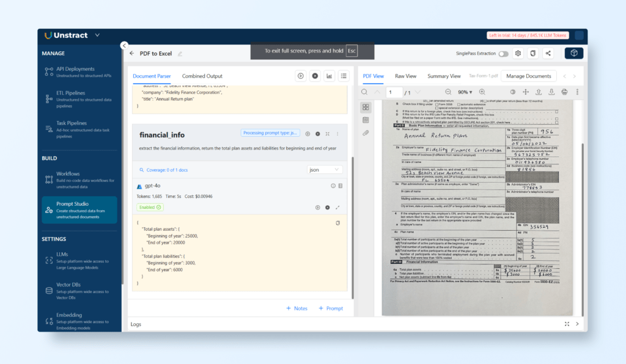Print the PDF using the printer icon
Screen dimensions: 626x364
[x=565, y=92]
